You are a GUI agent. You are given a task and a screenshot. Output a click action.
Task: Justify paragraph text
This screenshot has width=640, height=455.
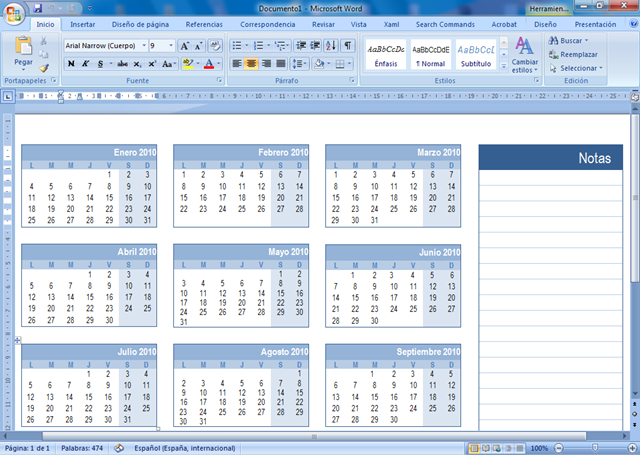281,64
